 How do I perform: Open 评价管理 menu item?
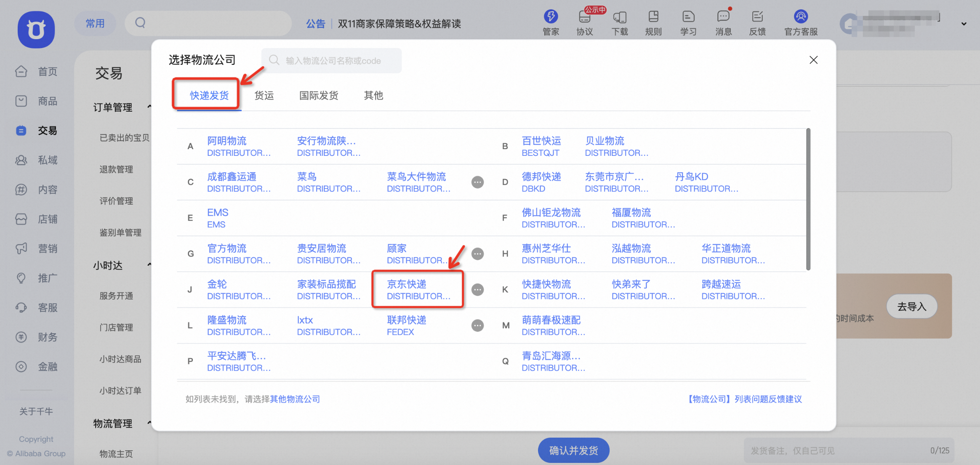click(x=116, y=201)
